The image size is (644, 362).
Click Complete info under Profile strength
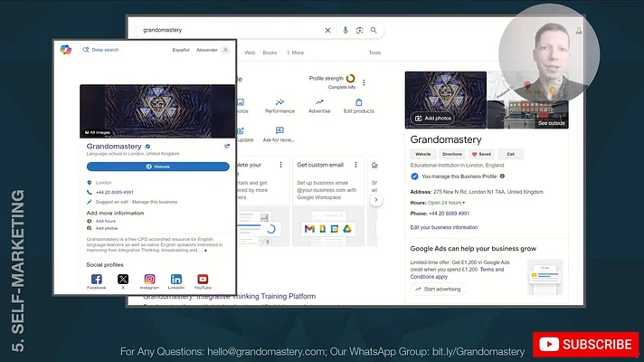342,87
